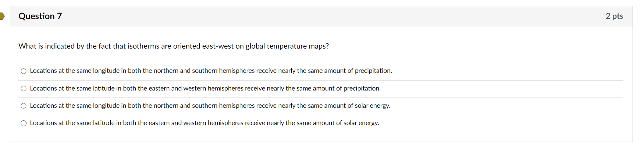
Task: Click answer text about same latitude solar energy
Action: click(204, 123)
